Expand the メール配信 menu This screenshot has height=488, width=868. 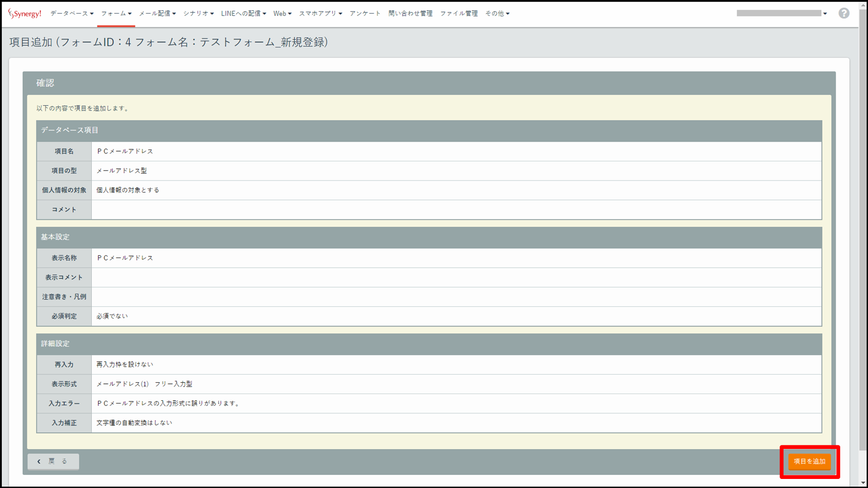coord(157,14)
